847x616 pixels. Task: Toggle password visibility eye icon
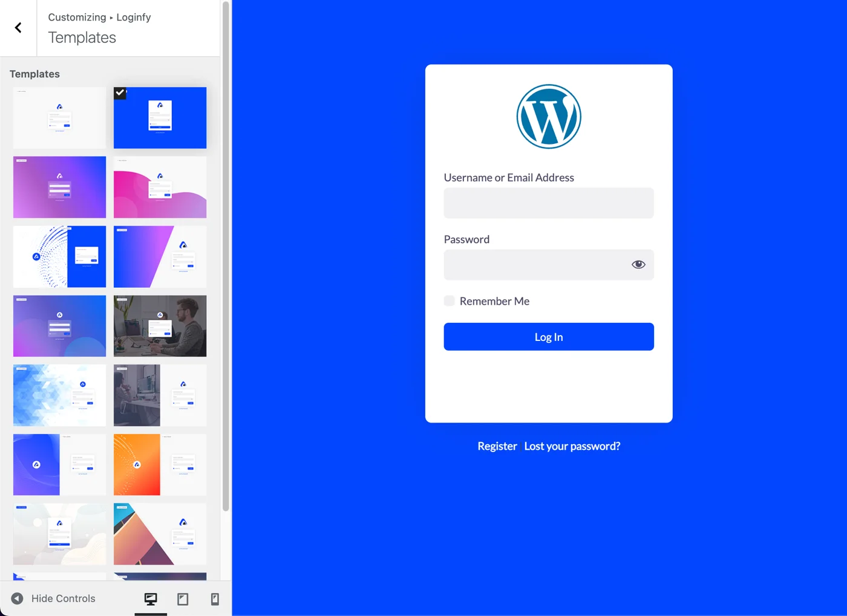pyautogui.click(x=638, y=265)
